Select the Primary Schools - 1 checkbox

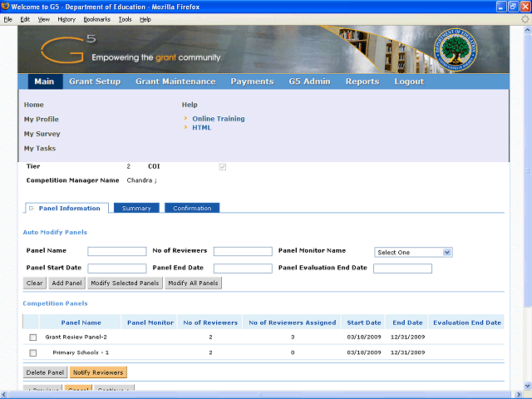pos(33,353)
